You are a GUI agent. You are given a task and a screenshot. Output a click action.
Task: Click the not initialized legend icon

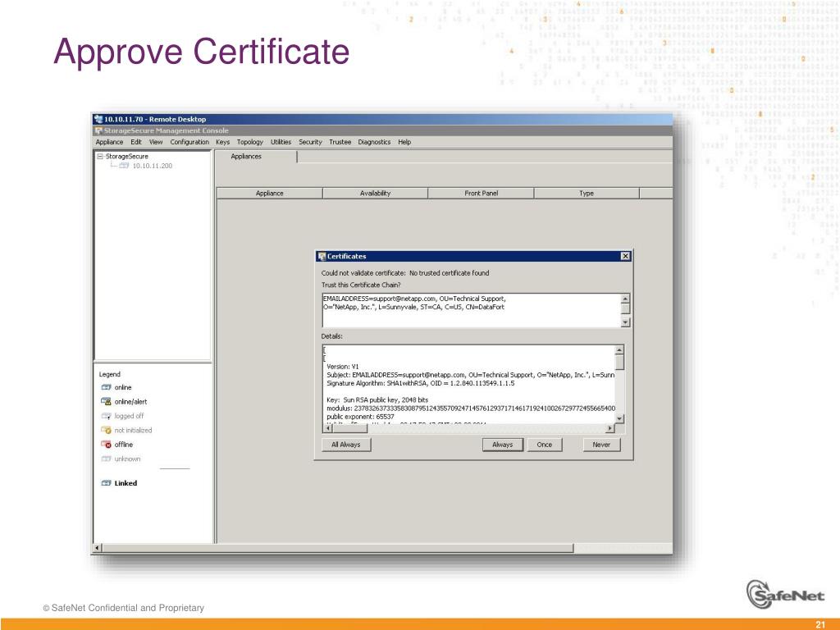tap(106, 430)
